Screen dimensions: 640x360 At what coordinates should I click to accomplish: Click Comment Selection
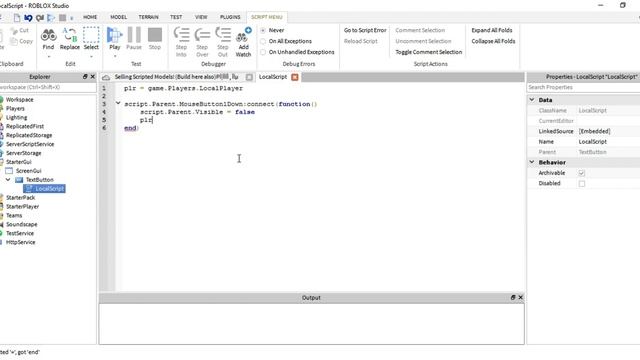[420, 30]
